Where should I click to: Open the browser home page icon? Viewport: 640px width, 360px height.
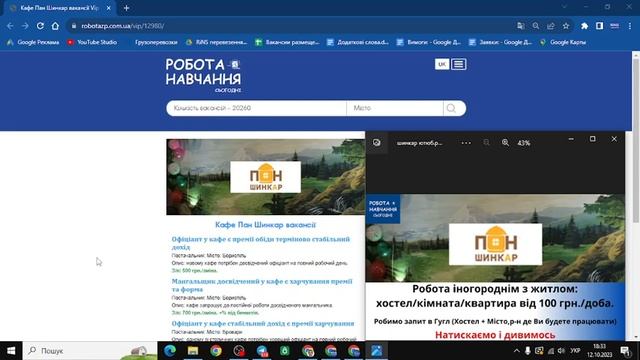[x=55, y=26]
